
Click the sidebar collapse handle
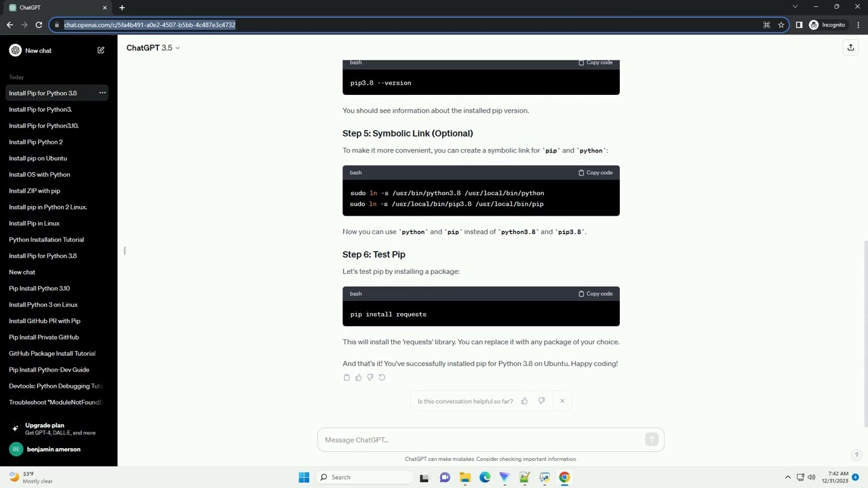(x=125, y=251)
